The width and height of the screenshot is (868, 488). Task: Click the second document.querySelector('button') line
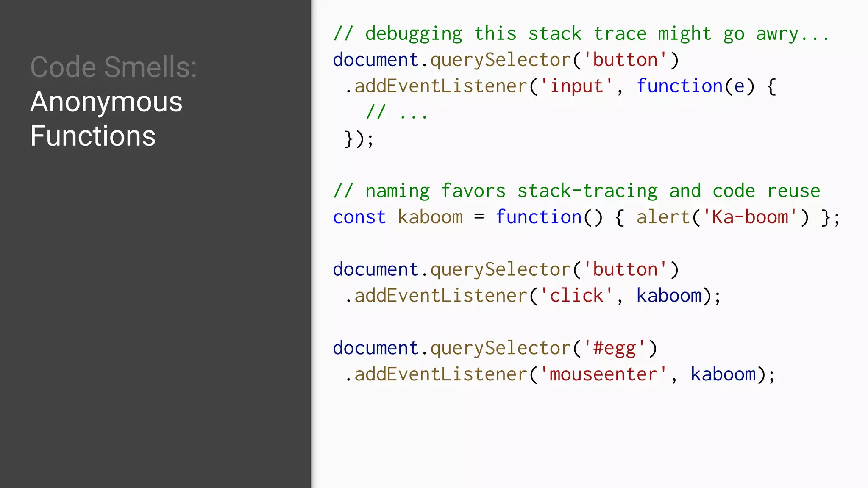click(506, 270)
